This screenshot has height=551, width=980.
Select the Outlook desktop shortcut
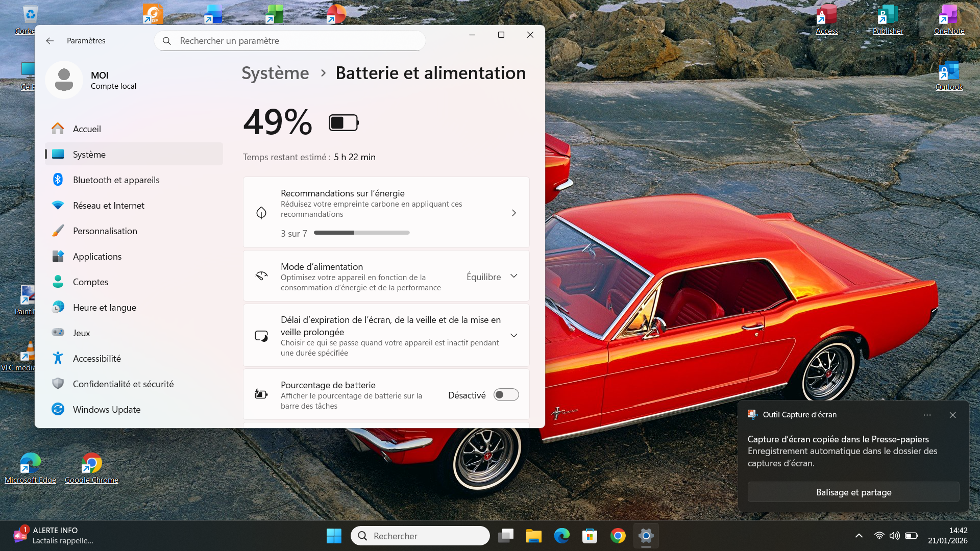[x=949, y=76]
